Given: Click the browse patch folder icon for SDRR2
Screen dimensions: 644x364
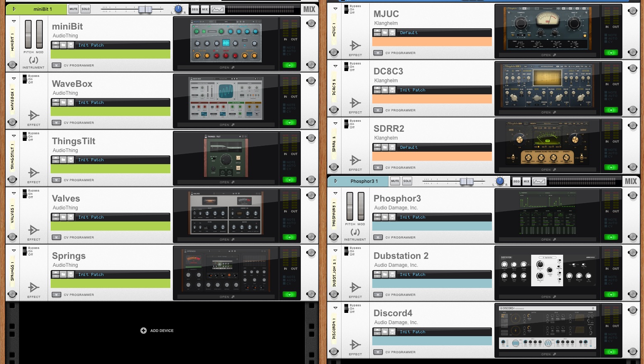Looking at the screenshot, I should tap(385, 147).
